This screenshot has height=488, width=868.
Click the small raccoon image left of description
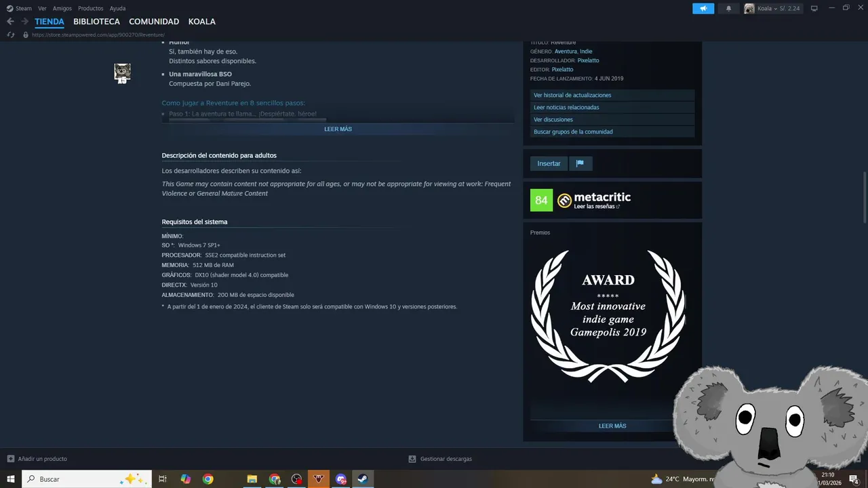(122, 73)
